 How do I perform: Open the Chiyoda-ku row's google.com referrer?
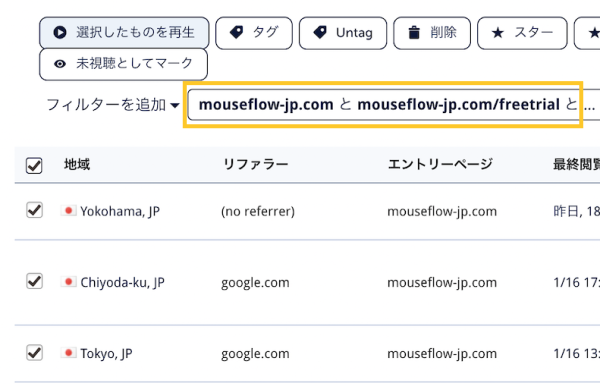[x=255, y=283]
